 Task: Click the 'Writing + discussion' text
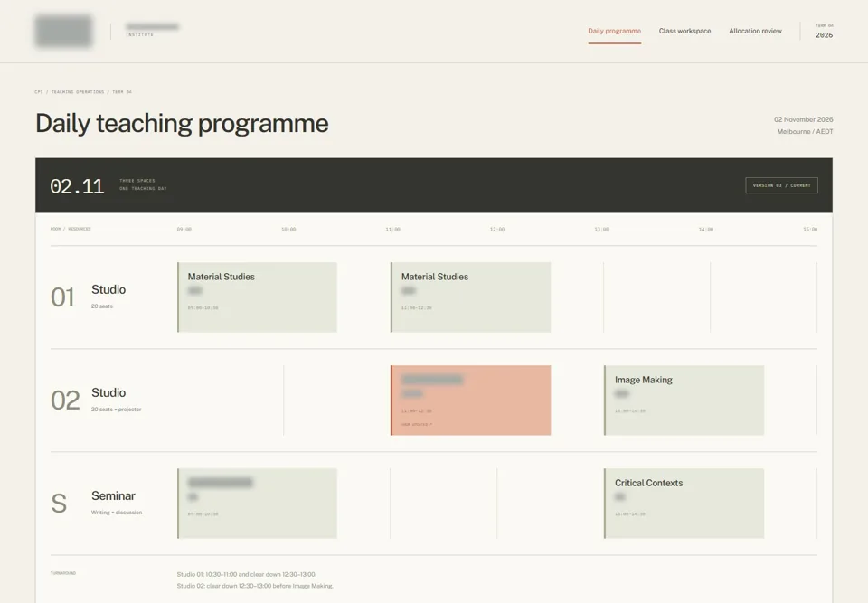click(117, 513)
